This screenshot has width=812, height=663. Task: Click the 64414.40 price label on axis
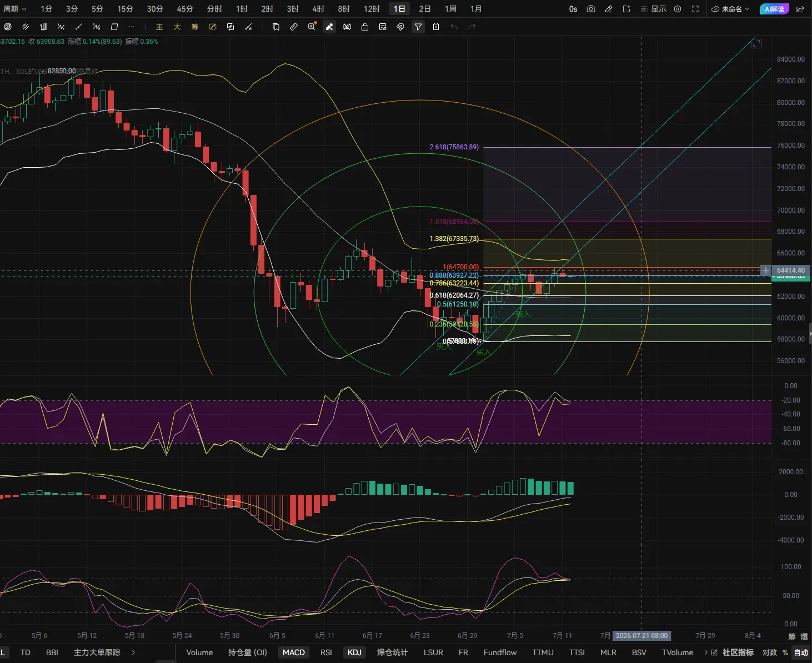click(791, 270)
